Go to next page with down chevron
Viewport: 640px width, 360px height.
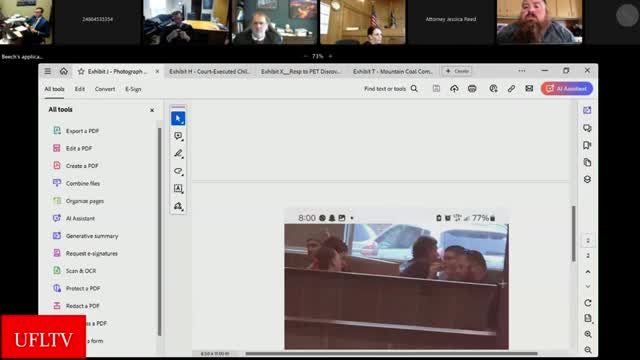(x=588, y=287)
